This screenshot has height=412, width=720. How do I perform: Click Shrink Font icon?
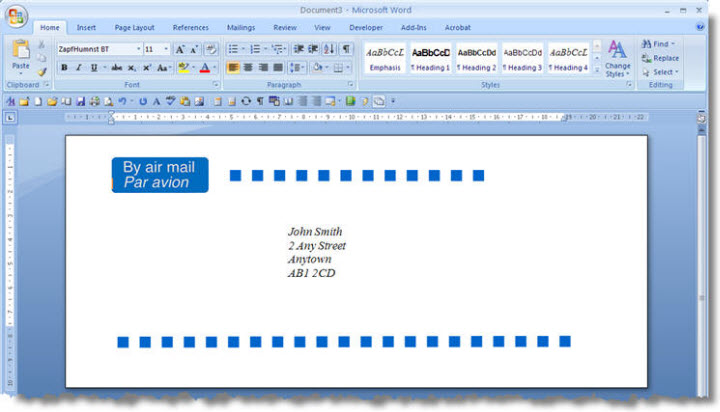(194, 49)
